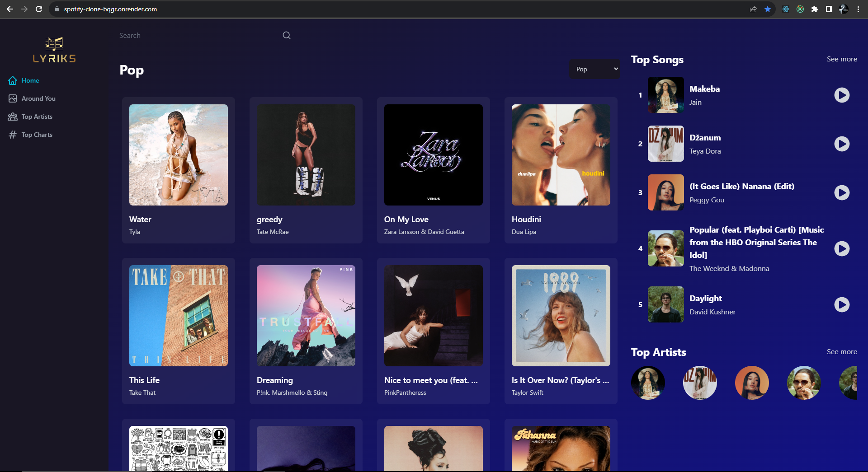This screenshot has width=868, height=472.
Task: Click the search magnifier icon
Action: pyautogui.click(x=287, y=35)
